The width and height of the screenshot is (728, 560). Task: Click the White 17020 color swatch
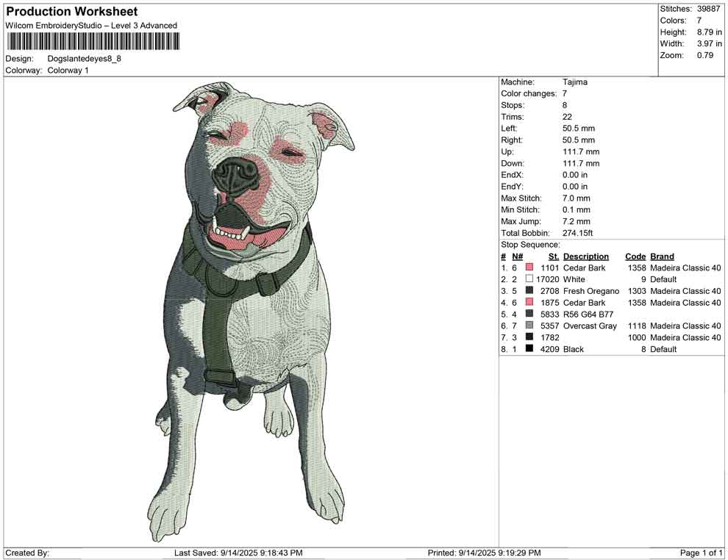(x=529, y=279)
